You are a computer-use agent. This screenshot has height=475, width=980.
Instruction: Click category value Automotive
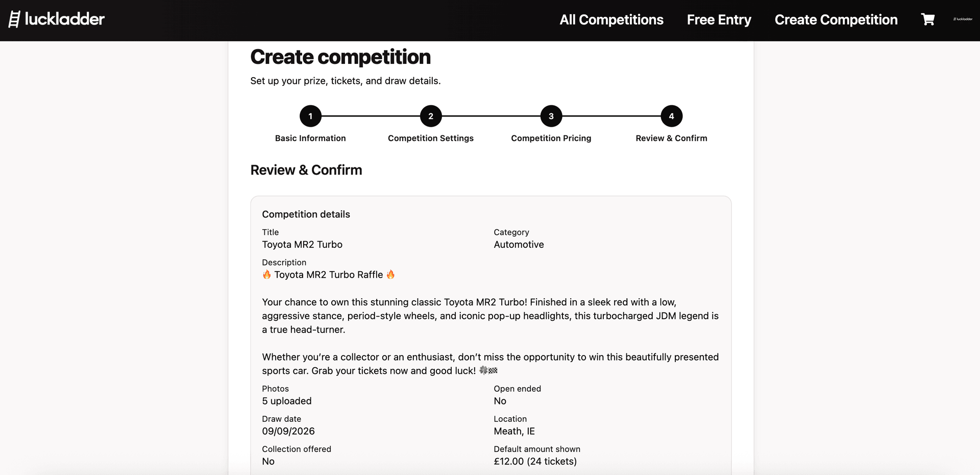(x=519, y=245)
